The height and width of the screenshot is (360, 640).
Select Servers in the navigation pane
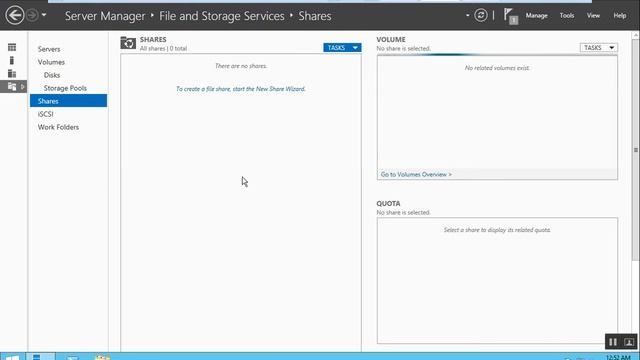tap(49, 49)
